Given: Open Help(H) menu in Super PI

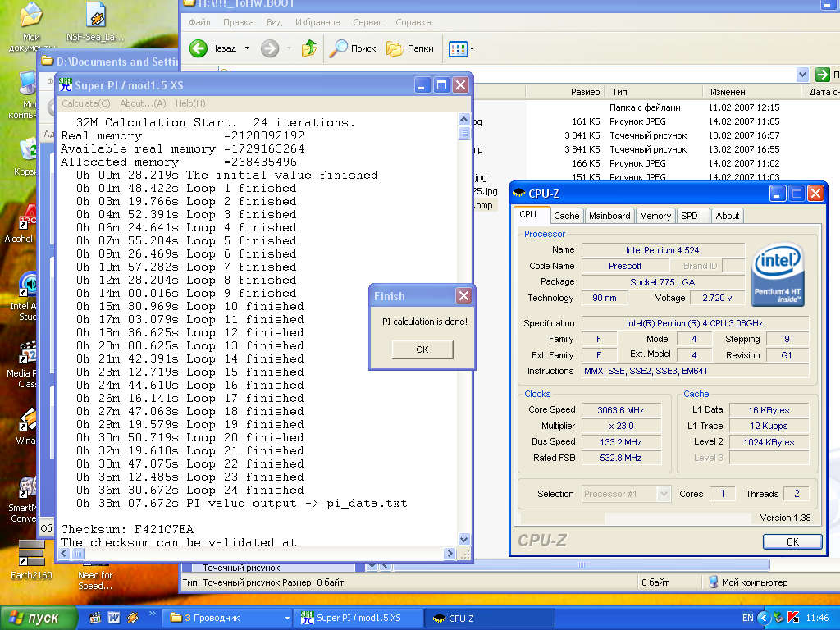Looking at the screenshot, I should 190,103.
